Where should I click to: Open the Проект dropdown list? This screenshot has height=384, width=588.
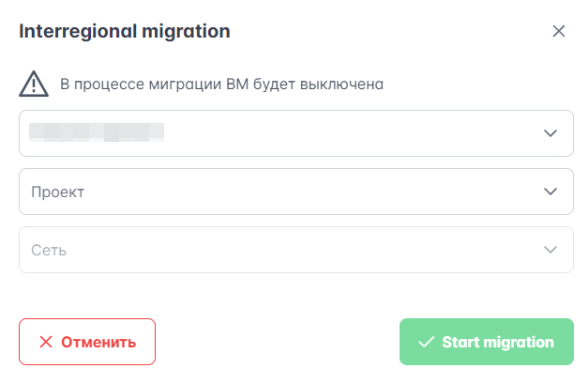[295, 192]
